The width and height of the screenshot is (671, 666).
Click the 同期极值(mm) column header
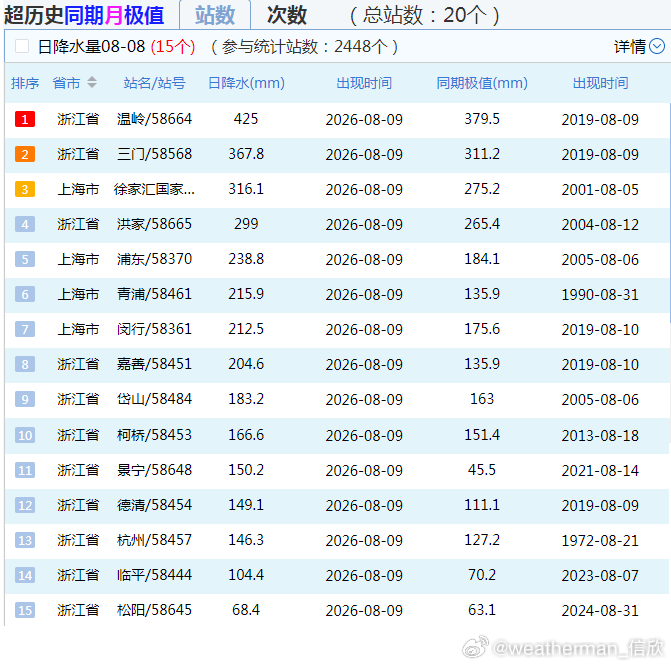click(x=482, y=83)
